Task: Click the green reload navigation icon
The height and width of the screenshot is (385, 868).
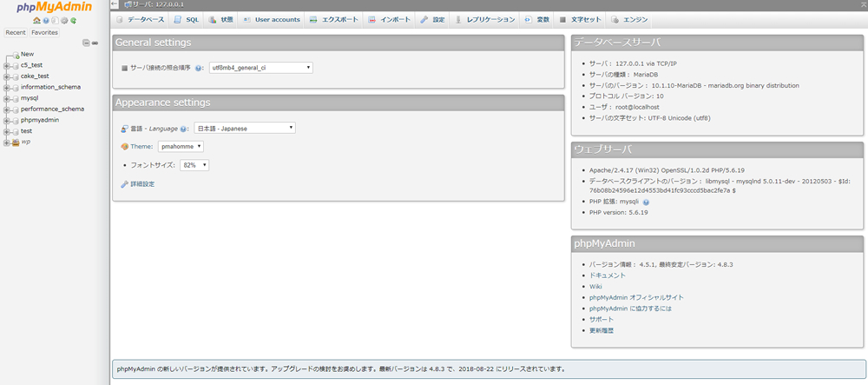Action: point(74,20)
